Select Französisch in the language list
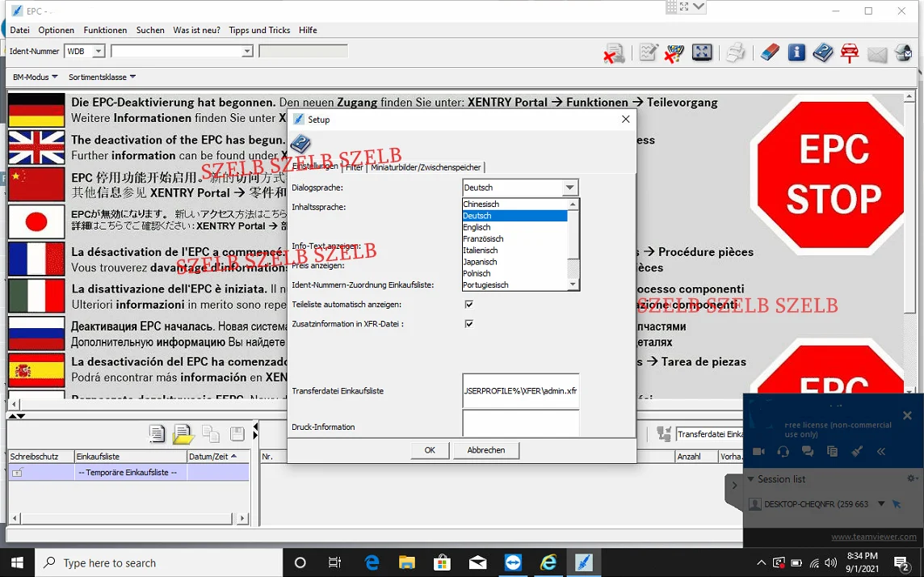 514,238
